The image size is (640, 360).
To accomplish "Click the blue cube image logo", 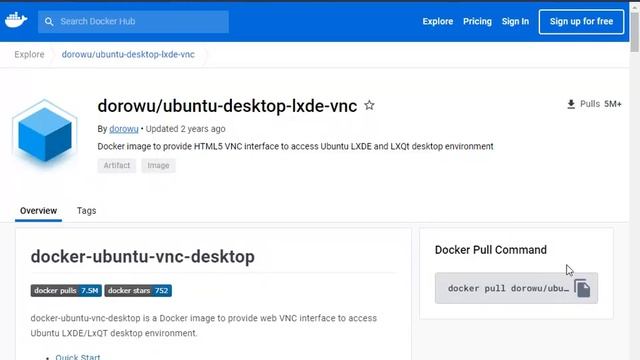I will [45, 134].
